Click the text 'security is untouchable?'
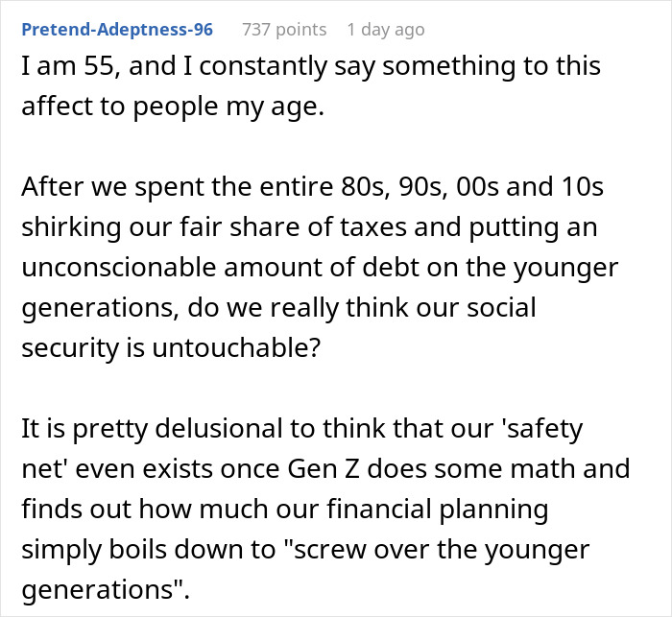 (171, 348)
